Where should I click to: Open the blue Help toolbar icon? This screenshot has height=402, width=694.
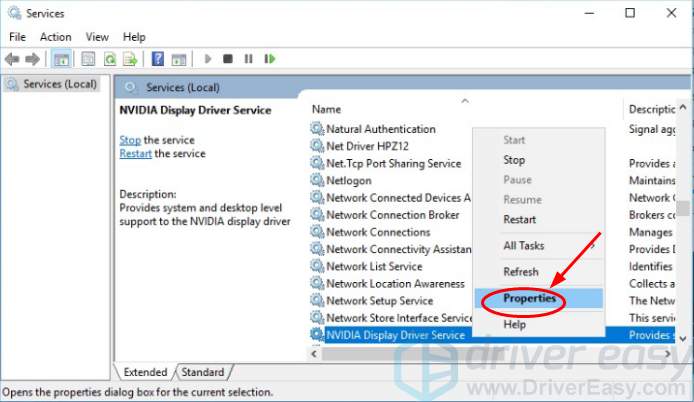pyautogui.click(x=158, y=59)
